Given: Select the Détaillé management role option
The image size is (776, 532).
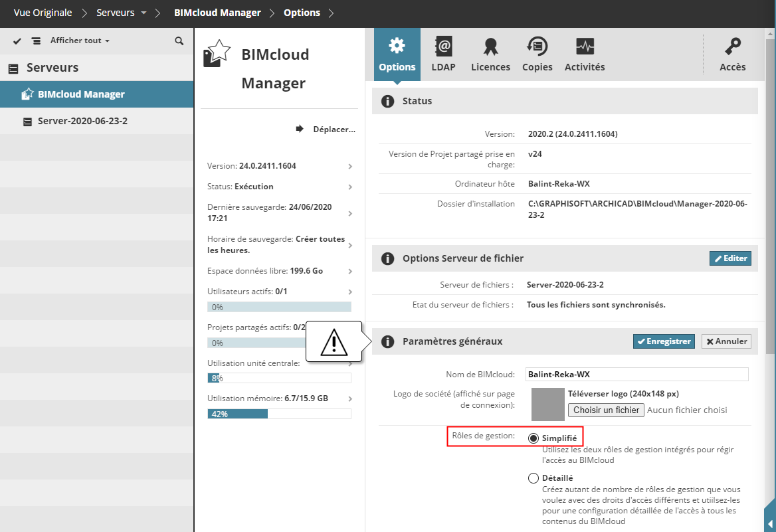Looking at the screenshot, I should pos(533,478).
